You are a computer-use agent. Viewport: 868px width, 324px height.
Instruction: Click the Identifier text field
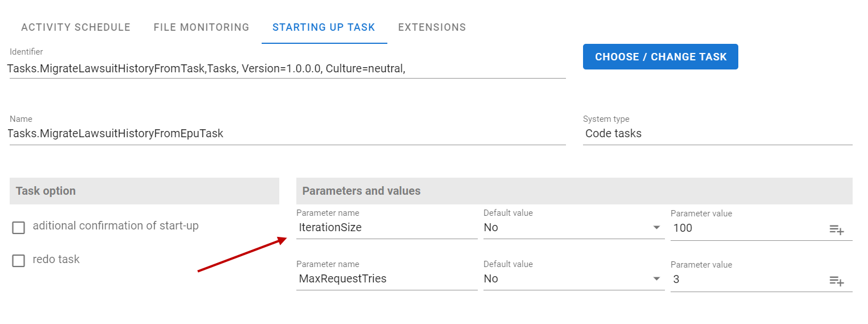pos(287,69)
